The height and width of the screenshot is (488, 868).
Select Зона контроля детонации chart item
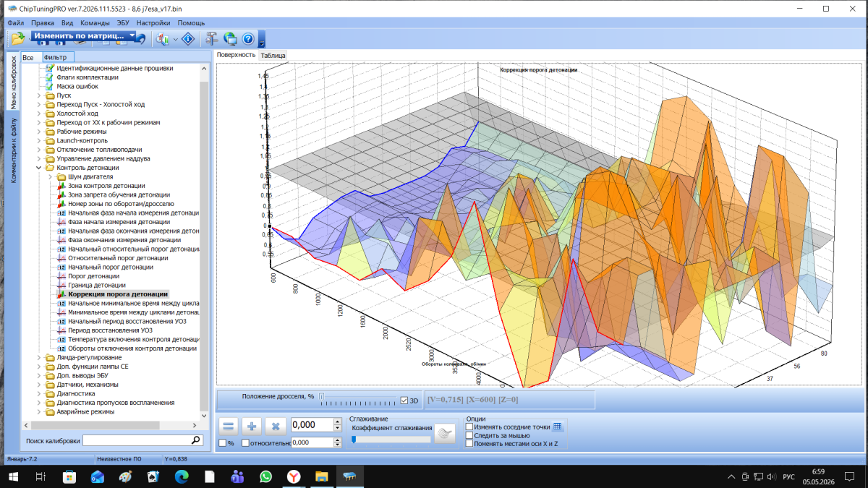point(107,186)
